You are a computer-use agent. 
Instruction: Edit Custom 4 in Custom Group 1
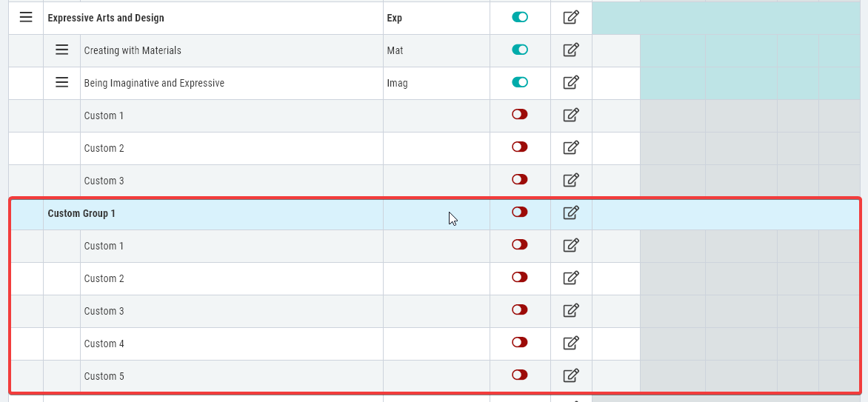(x=571, y=343)
